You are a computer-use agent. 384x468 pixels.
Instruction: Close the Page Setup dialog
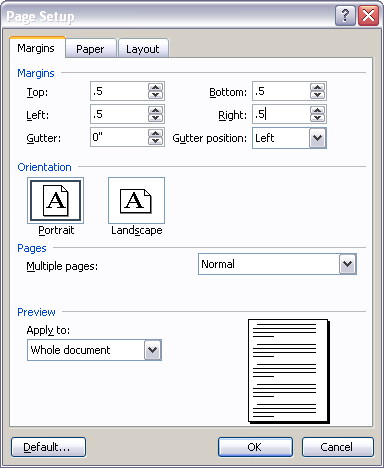368,15
